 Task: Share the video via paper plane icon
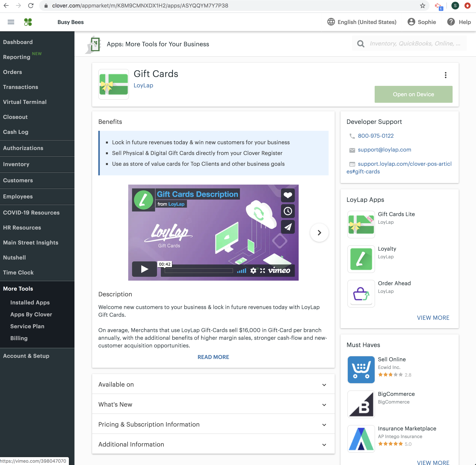click(x=288, y=227)
